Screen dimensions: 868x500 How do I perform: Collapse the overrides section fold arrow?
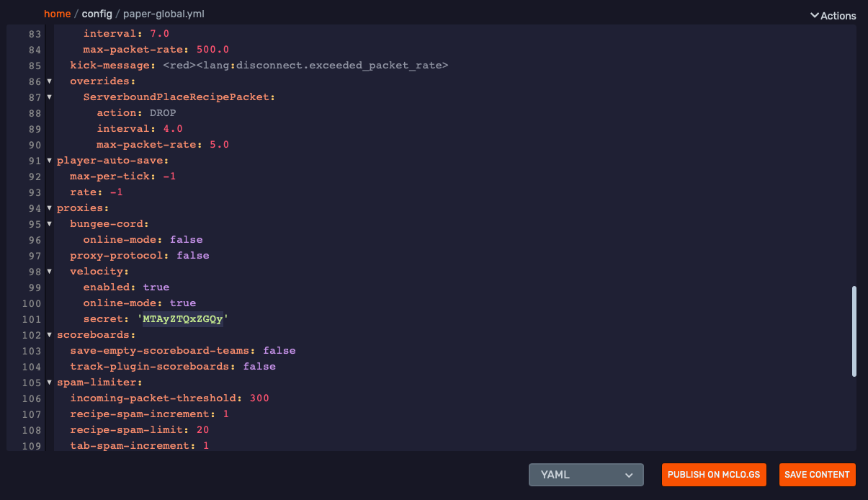50,81
